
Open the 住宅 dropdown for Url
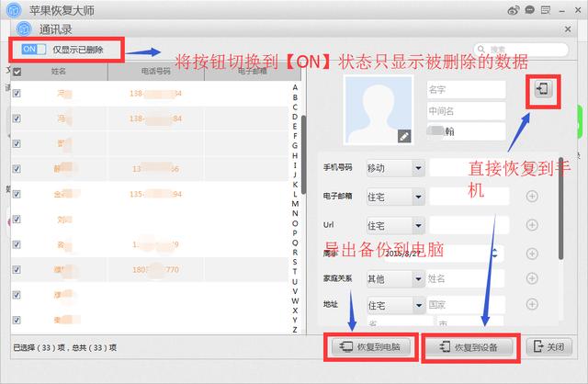point(395,225)
